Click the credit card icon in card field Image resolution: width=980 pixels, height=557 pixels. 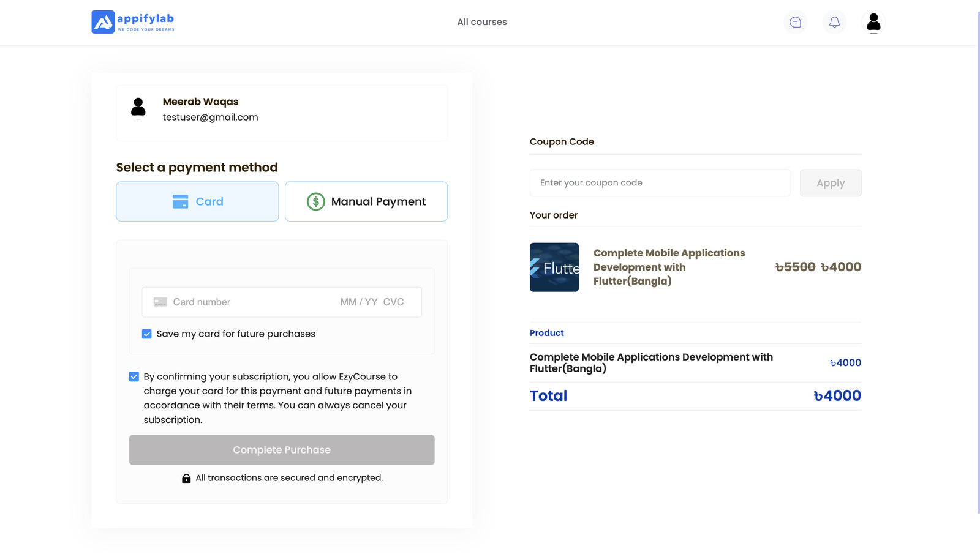[160, 302]
